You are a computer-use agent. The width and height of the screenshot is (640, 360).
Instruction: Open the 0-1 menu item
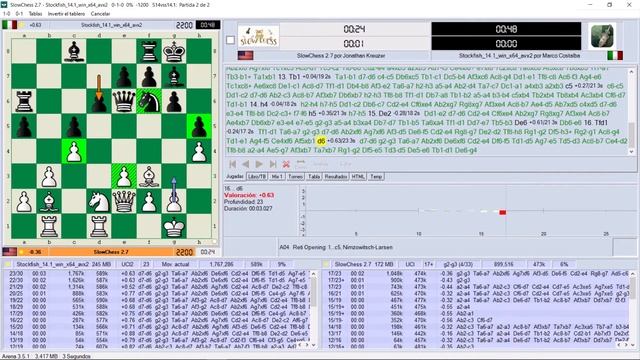pos(19,13)
